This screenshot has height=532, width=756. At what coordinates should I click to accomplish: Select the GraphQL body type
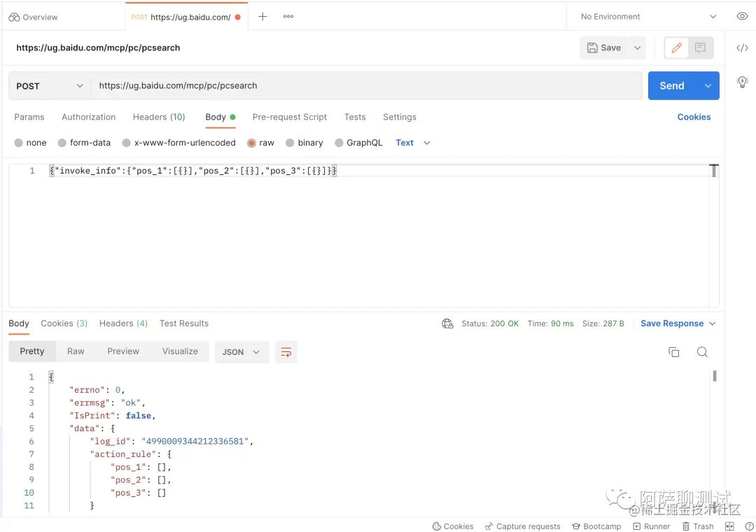pos(358,143)
